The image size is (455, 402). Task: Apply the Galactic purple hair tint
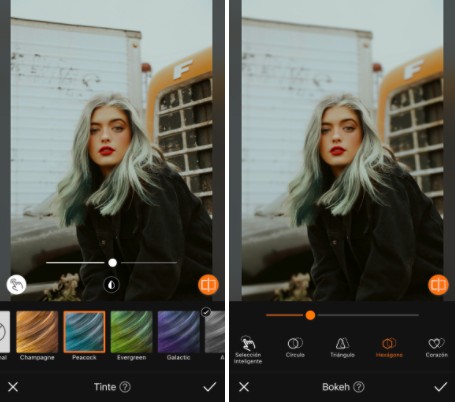[179, 332]
